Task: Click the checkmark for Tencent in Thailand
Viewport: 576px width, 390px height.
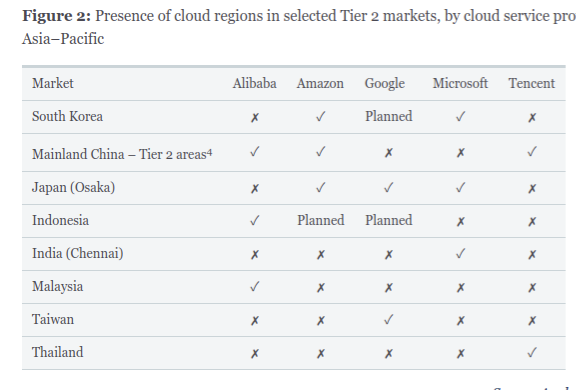Action: pos(532,353)
